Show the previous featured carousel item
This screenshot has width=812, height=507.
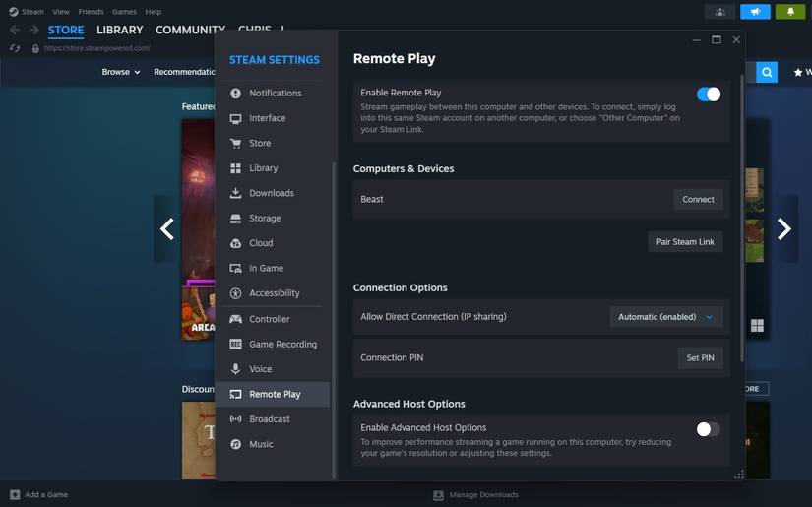[166, 229]
